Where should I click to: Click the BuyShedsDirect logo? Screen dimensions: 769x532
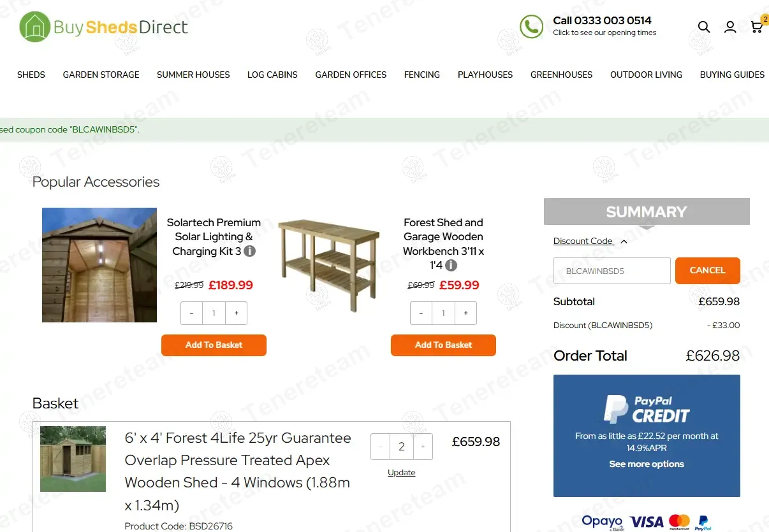coord(103,27)
